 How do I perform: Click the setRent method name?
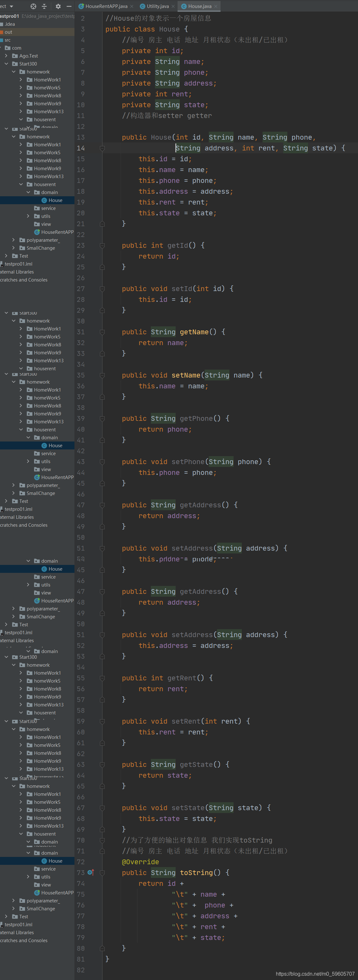pyautogui.click(x=186, y=721)
